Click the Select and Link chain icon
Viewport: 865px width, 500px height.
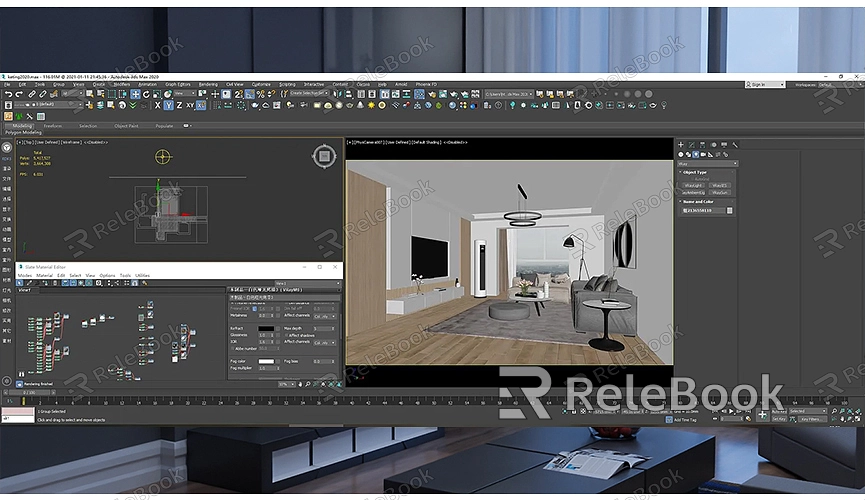pos(32,94)
